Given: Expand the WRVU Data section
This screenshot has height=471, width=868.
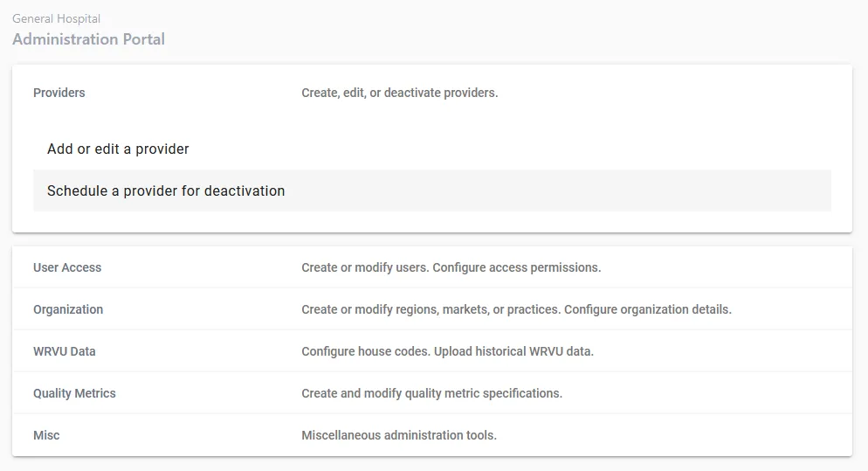Looking at the screenshot, I should (x=65, y=351).
